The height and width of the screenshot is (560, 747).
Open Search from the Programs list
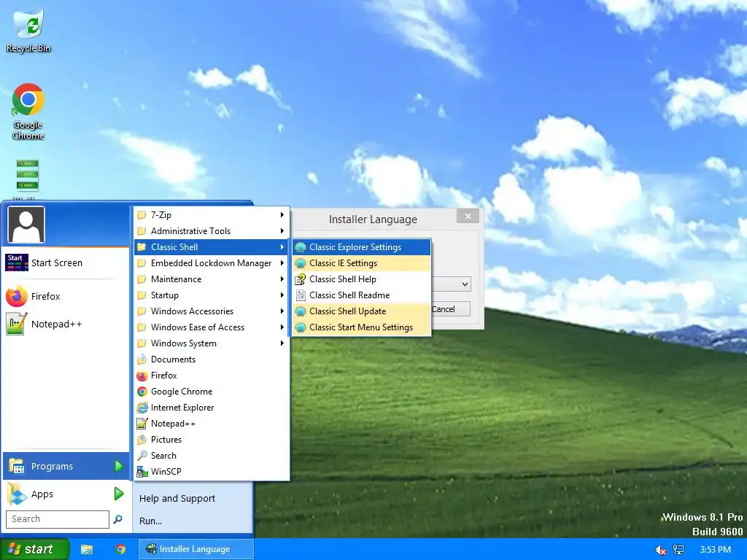pyautogui.click(x=212, y=456)
